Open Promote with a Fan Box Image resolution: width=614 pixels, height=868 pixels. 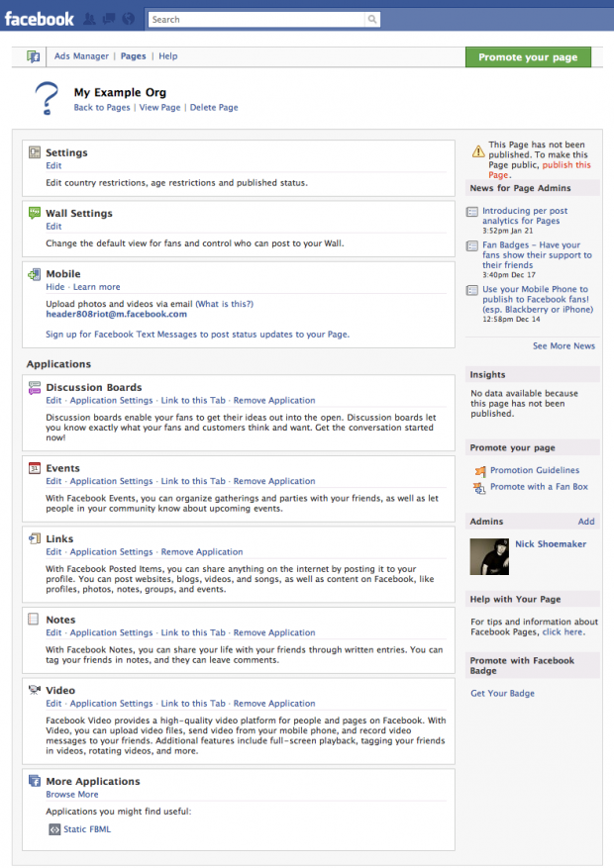[540, 487]
